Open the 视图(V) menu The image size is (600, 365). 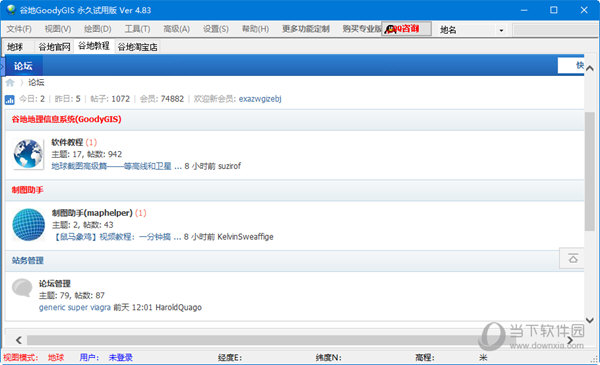(x=58, y=29)
